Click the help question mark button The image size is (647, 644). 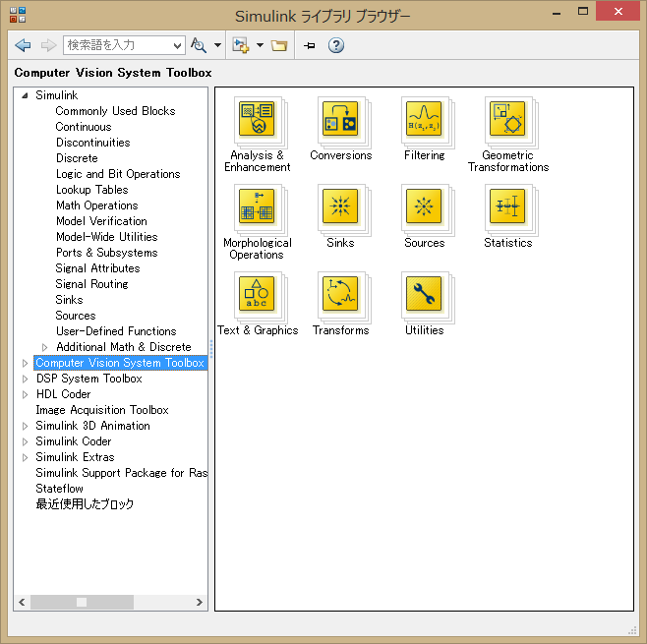pyautogui.click(x=336, y=45)
